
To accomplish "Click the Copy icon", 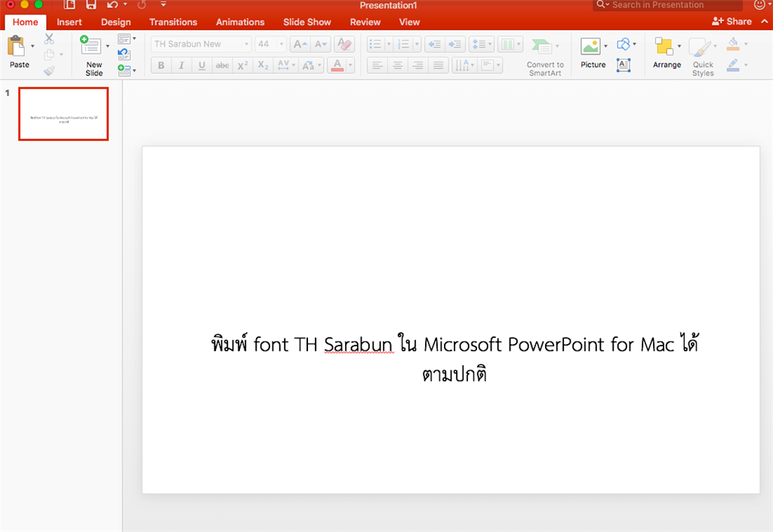I will coord(49,54).
